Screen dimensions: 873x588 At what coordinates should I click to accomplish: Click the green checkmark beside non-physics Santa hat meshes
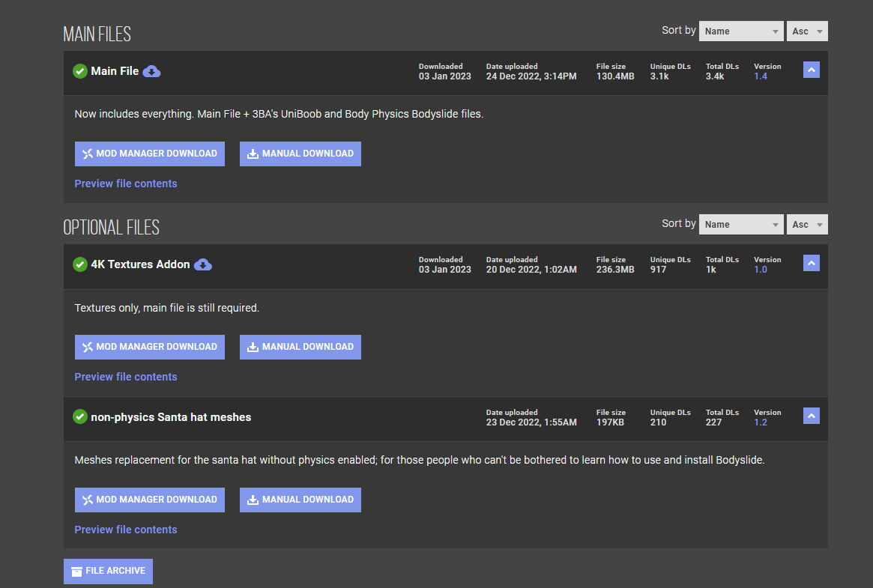(x=80, y=416)
